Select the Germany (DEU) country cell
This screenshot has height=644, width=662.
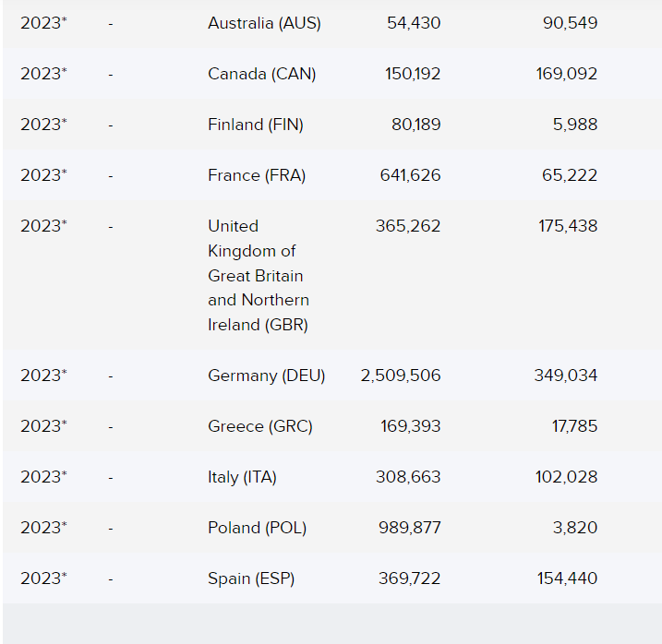[266, 376]
